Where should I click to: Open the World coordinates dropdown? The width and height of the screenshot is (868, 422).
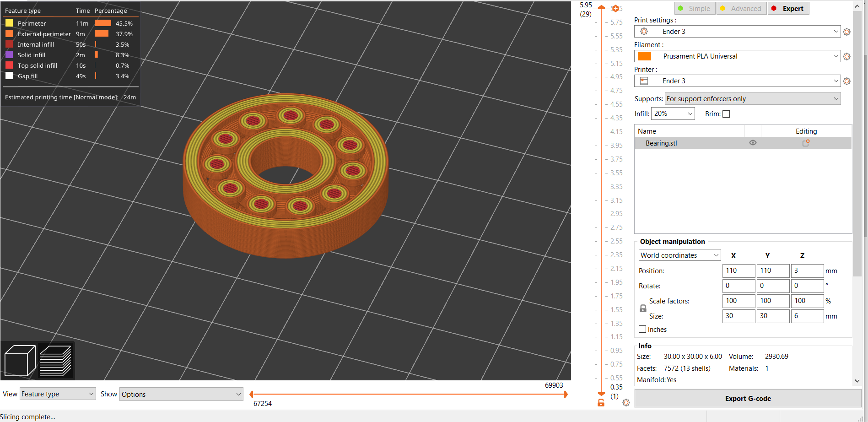(679, 255)
